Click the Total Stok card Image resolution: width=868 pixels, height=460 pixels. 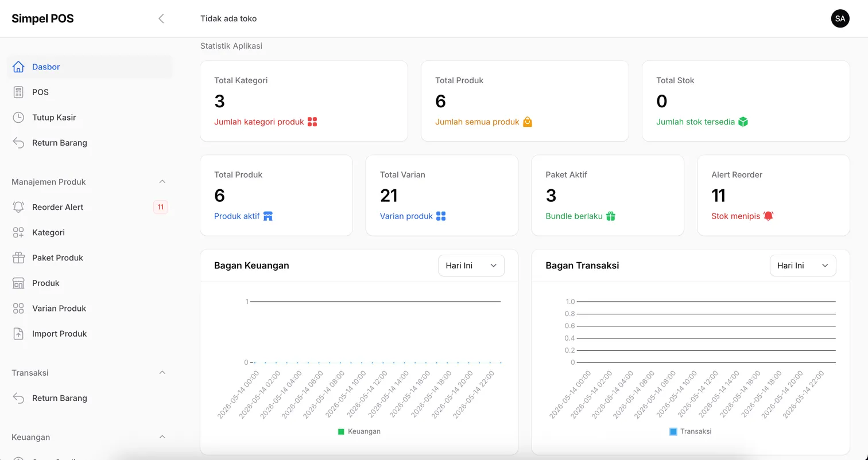click(746, 101)
